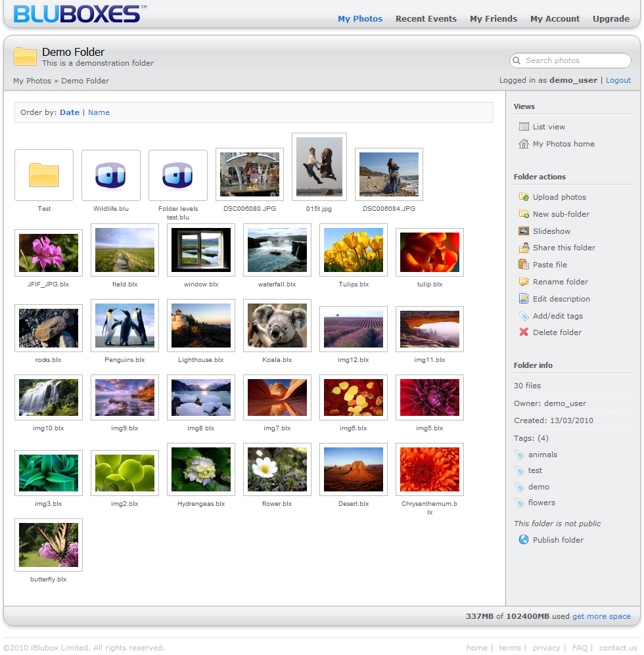Viewport: 644px width, 655px height.
Task: Open the img12.blx lavender field thumbnail
Action: pyautogui.click(x=354, y=328)
